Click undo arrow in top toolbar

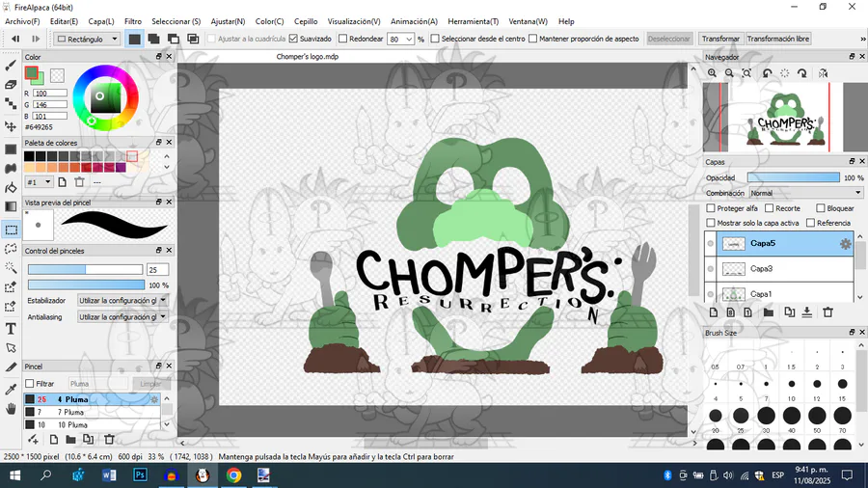point(15,39)
